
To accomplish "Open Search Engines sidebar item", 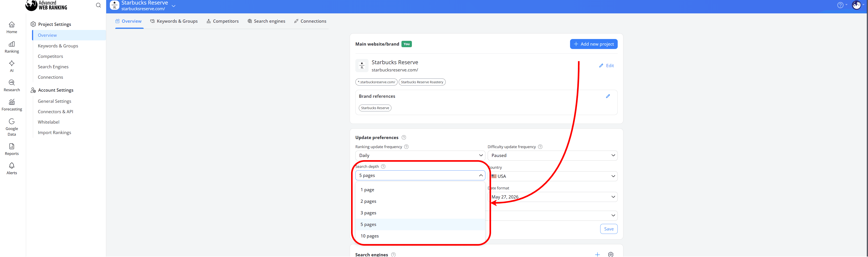I will (x=53, y=67).
